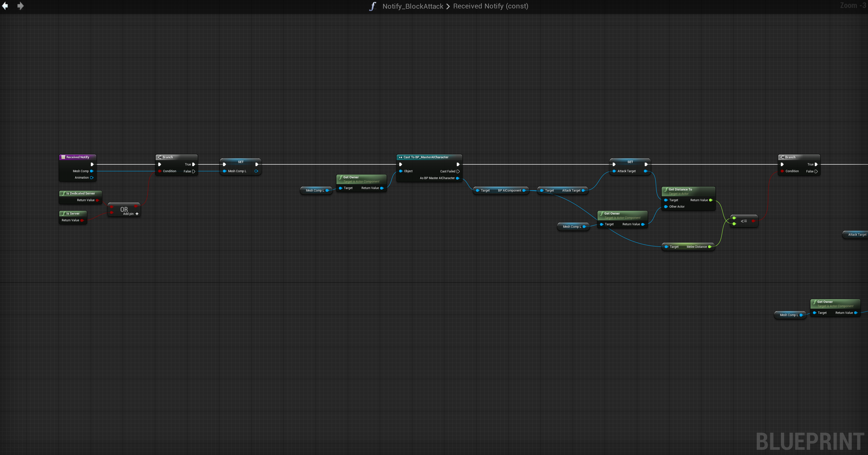The width and height of the screenshot is (868, 455).
Task: Click the Cast Failed exec pin
Action: [458, 171]
